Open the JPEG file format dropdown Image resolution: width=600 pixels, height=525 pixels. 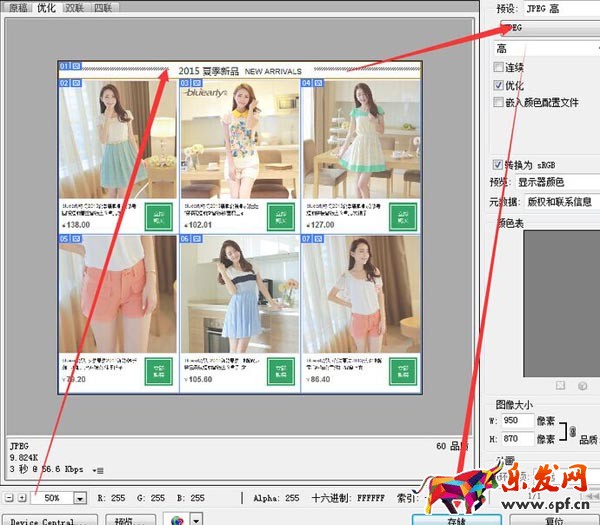point(545,27)
